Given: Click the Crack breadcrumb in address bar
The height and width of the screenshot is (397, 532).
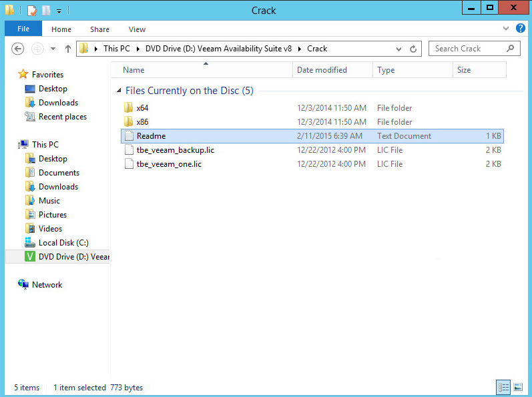Looking at the screenshot, I should pos(317,49).
